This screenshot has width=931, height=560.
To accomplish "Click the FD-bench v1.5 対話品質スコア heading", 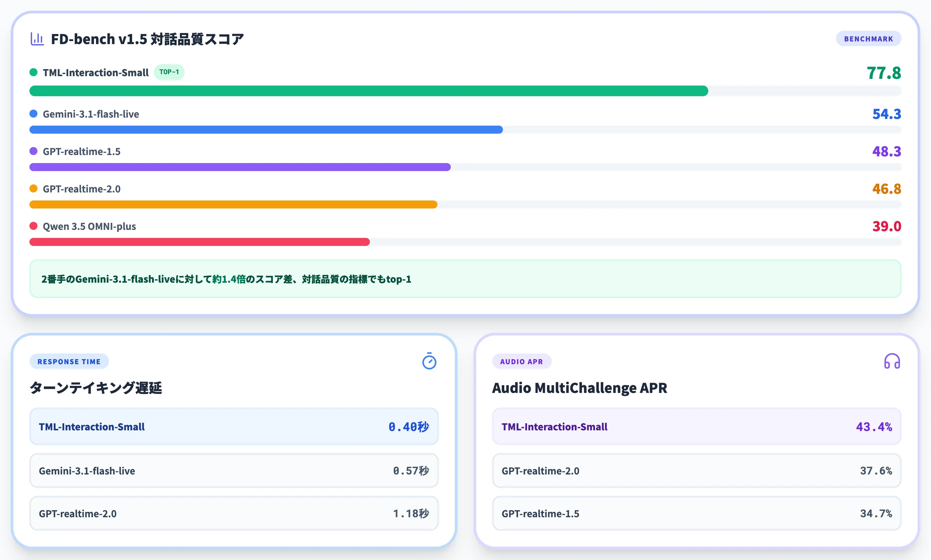I will tap(147, 39).
